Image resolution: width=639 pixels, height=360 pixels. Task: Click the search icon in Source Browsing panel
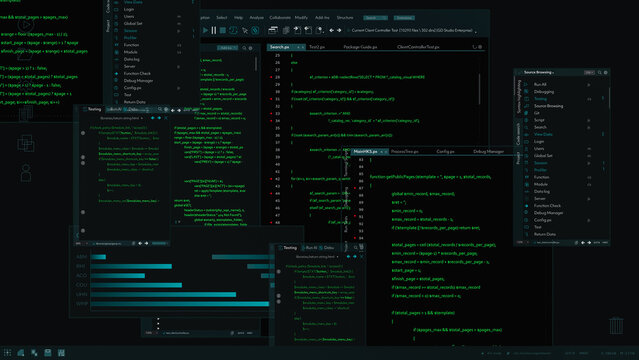point(599,73)
